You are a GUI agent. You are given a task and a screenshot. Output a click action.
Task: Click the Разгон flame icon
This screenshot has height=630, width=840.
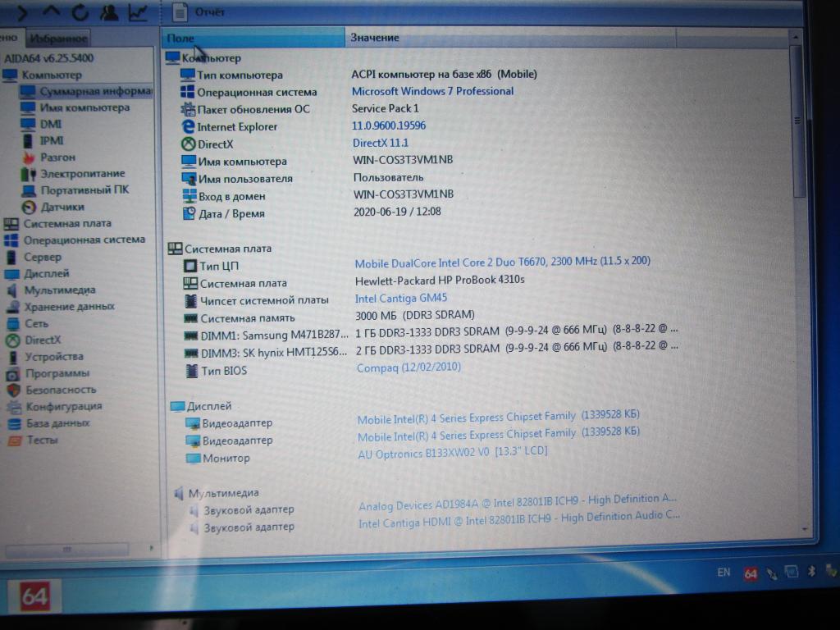pos(28,157)
